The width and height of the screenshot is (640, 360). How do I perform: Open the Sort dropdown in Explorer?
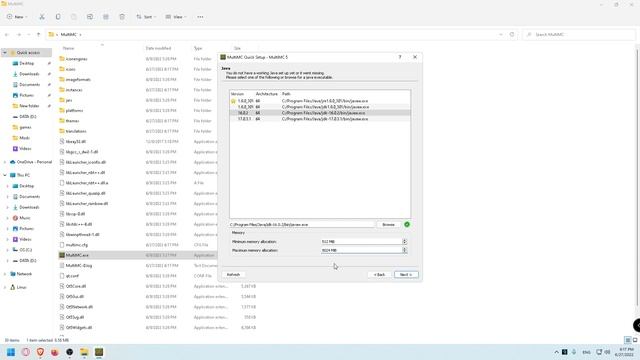pyautogui.click(x=146, y=17)
